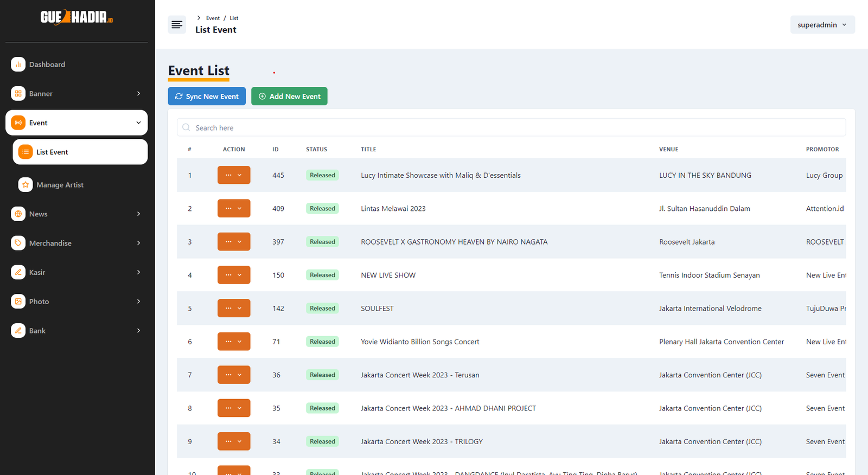Click the Merchandise tag icon
The width and height of the screenshot is (868, 475).
point(18,243)
